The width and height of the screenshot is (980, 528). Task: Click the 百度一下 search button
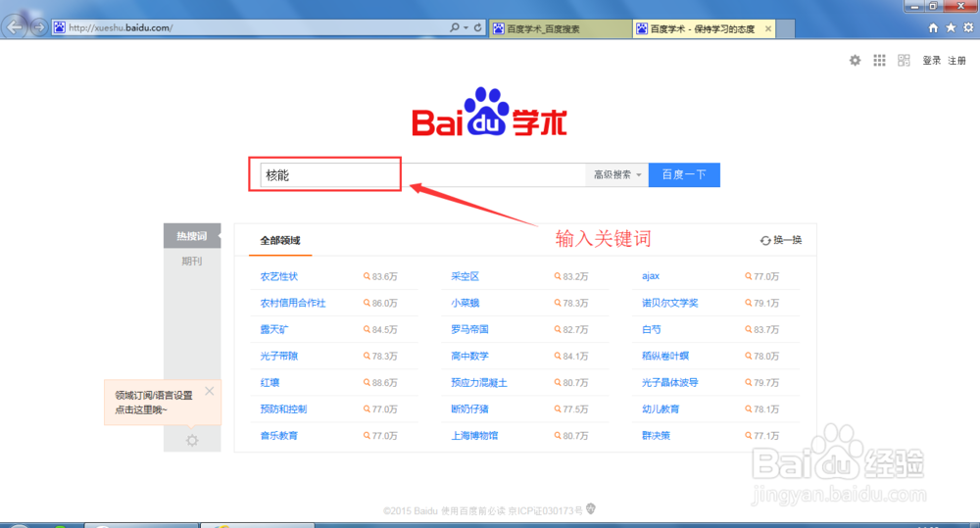click(x=684, y=175)
